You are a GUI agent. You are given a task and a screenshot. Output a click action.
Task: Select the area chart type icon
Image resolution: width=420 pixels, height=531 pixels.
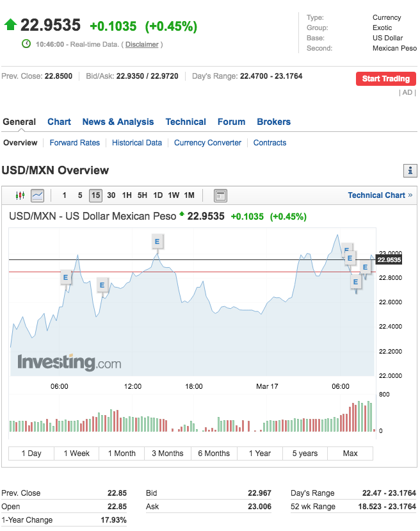(x=37, y=195)
